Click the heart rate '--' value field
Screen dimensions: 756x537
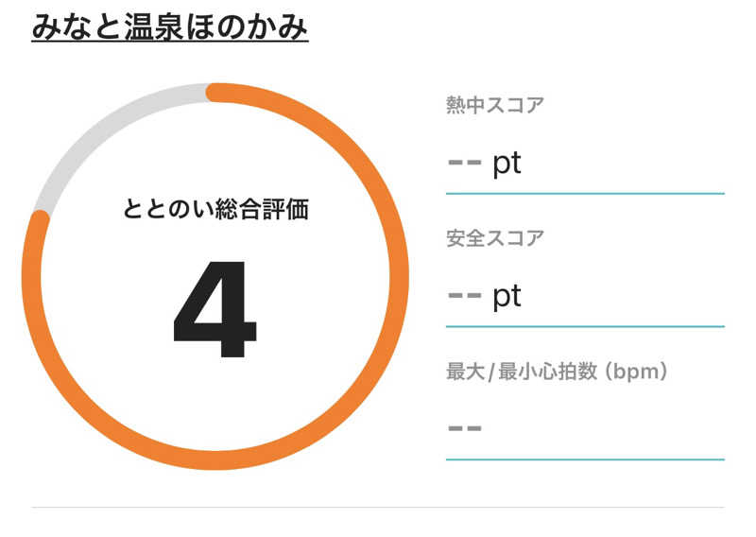pos(584,429)
